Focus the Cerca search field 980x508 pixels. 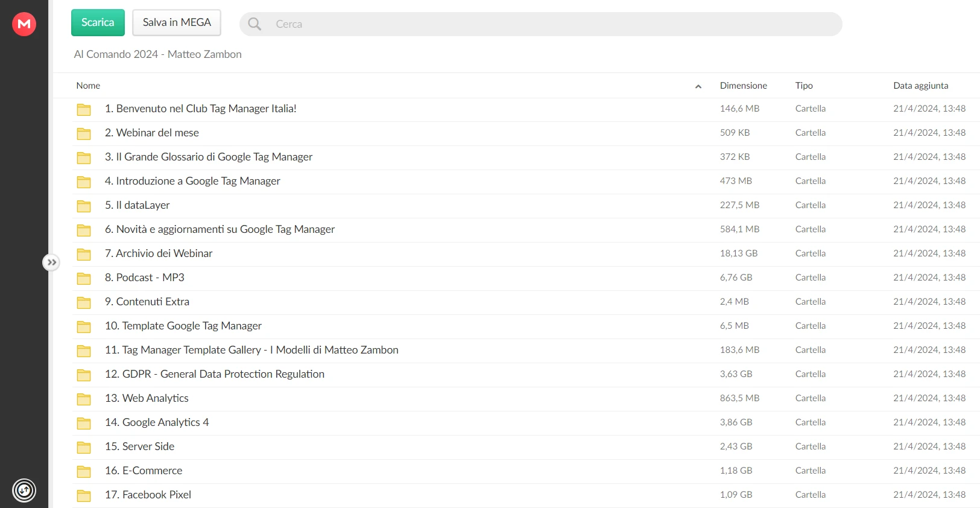click(540, 24)
